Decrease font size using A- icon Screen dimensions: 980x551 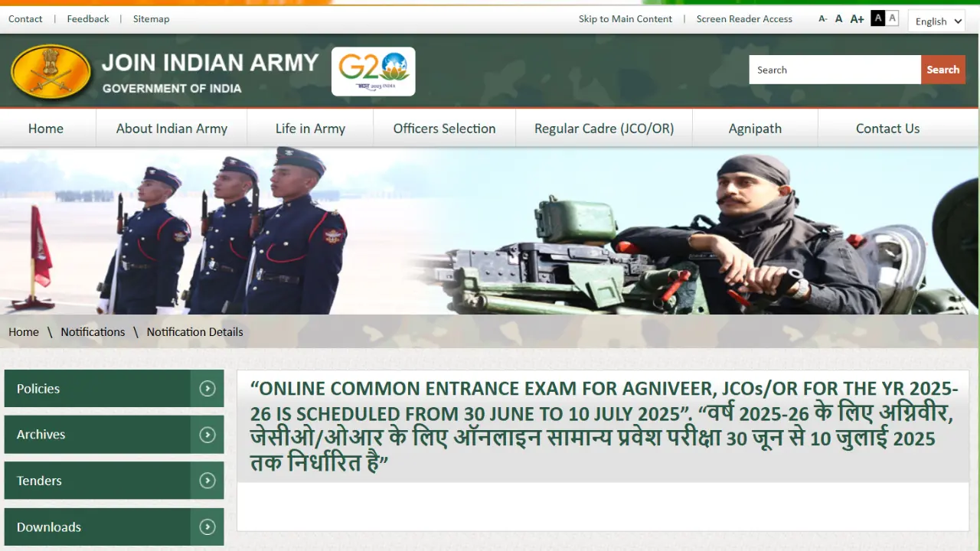pos(822,18)
